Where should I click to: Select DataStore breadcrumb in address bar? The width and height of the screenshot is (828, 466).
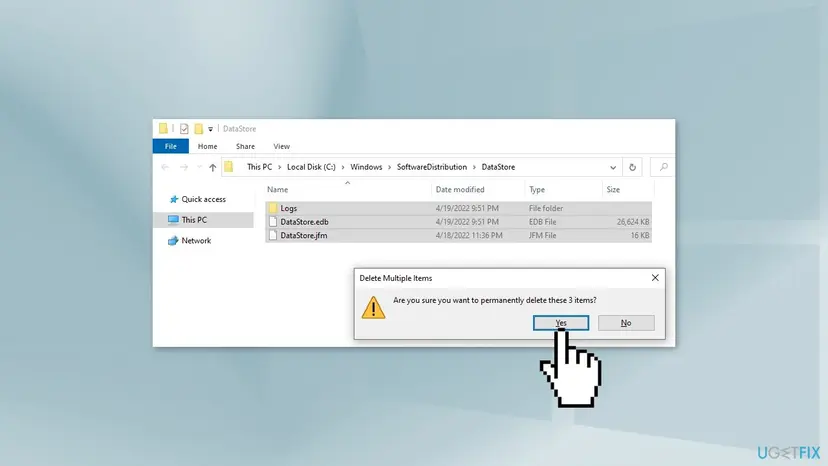point(498,167)
